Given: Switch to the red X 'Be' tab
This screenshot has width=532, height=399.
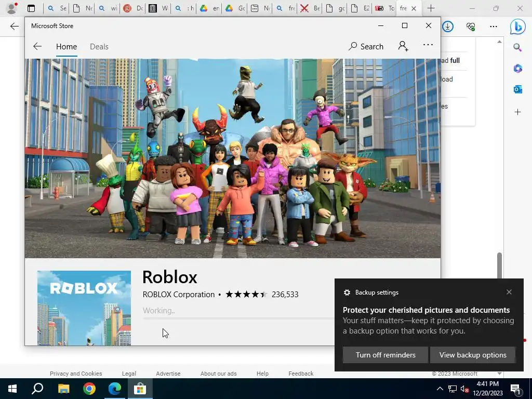Looking at the screenshot, I should (x=310, y=8).
